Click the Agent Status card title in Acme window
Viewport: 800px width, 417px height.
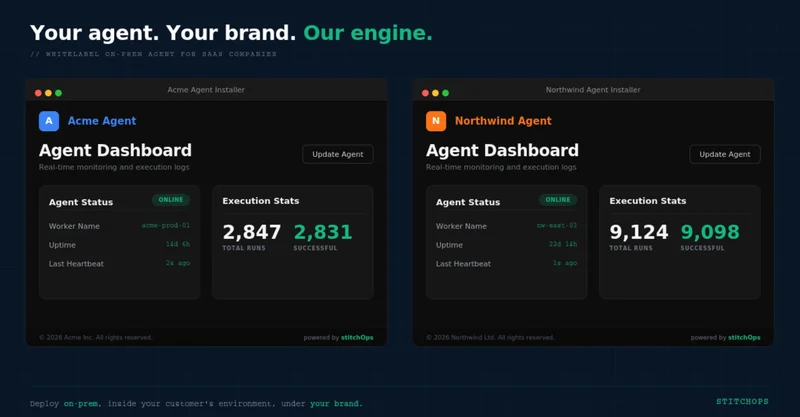81,202
